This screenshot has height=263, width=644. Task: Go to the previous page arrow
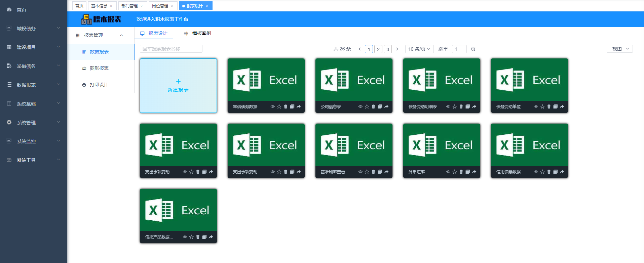pyautogui.click(x=359, y=49)
